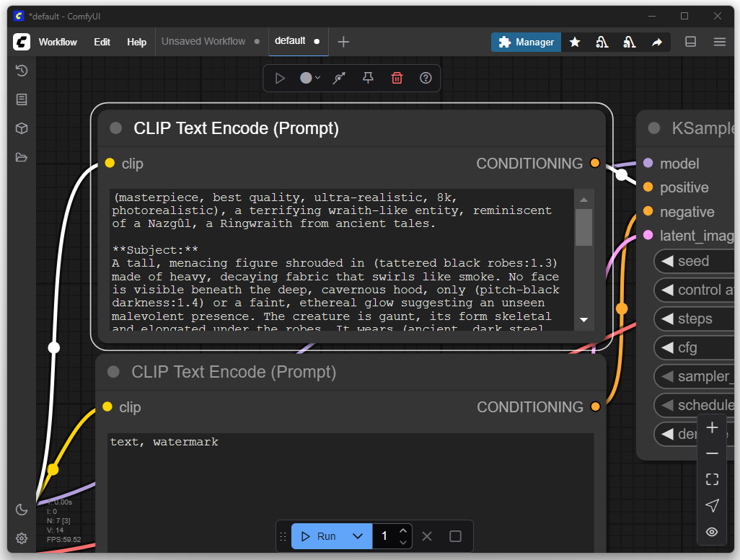Toggle dark theme moon icon
Viewport: 740px width, 560px height.
[22, 510]
